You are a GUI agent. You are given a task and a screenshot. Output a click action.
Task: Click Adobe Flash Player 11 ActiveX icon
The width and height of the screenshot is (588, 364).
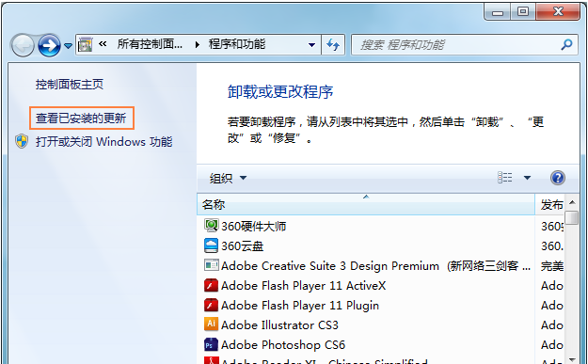[211, 285]
